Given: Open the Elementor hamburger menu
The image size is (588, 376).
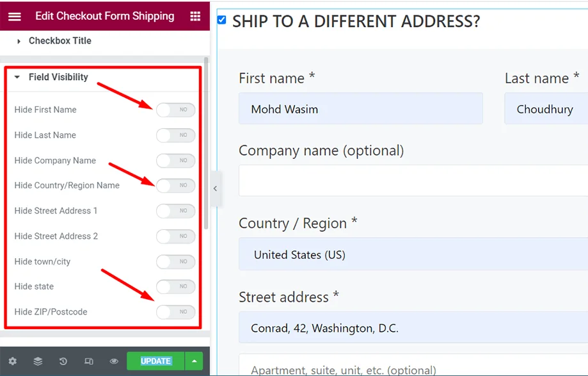Looking at the screenshot, I should 15,16.
